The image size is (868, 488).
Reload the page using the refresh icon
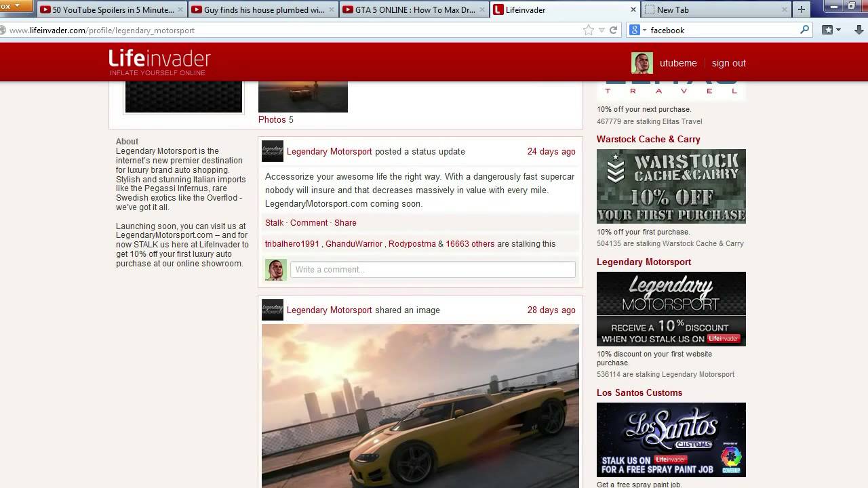pos(613,30)
